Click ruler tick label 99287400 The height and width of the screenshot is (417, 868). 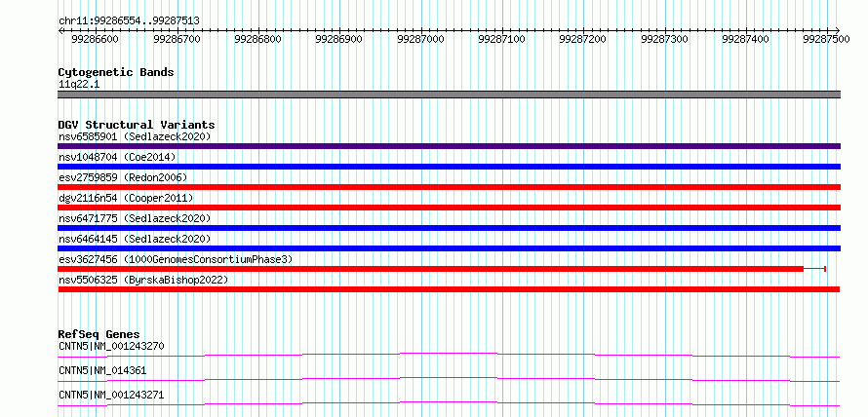746,39
